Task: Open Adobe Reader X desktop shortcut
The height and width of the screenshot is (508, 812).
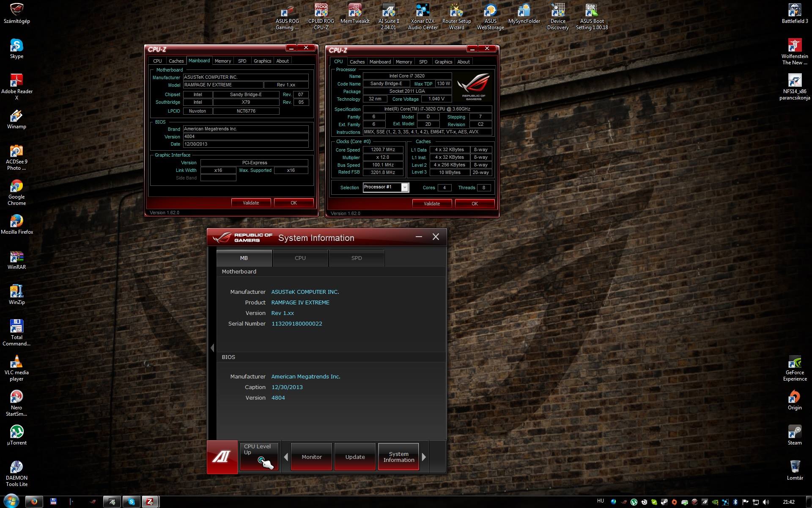Action: (16, 87)
